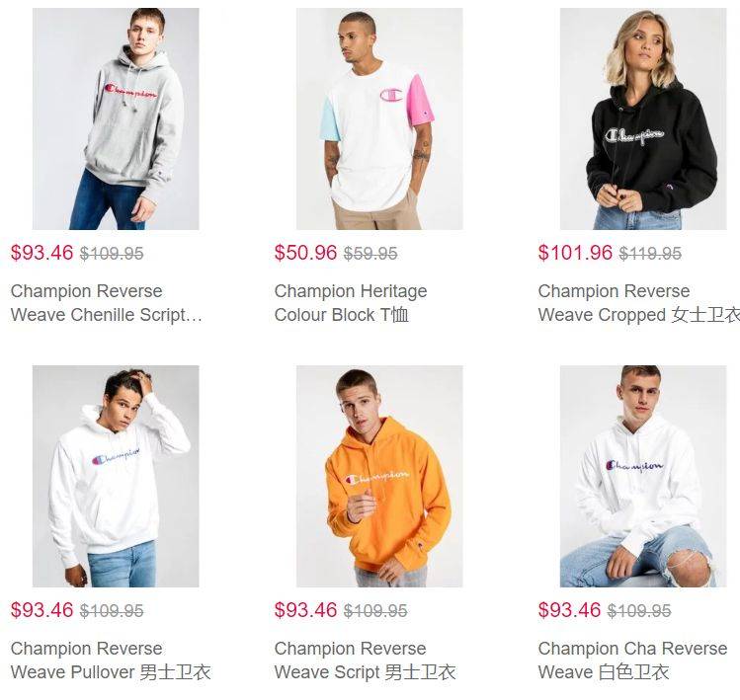Click the crossed-out $109.95 under white Pullover
740x700 pixels.
pos(112,611)
